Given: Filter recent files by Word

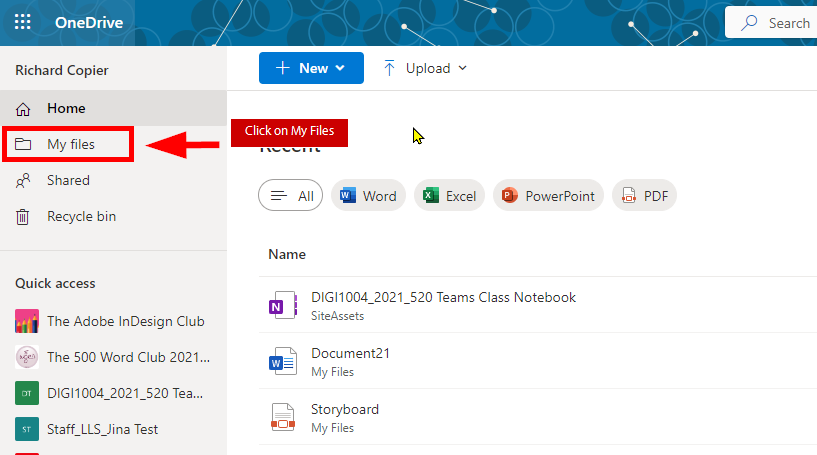Looking at the screenshot, I should click(368, 195).
